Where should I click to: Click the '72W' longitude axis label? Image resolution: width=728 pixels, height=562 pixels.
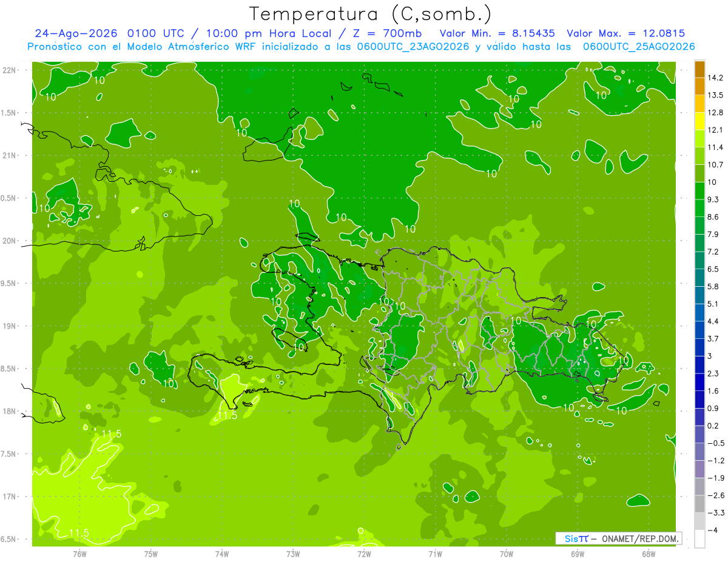pyautogui.click(x=364, y=554)
